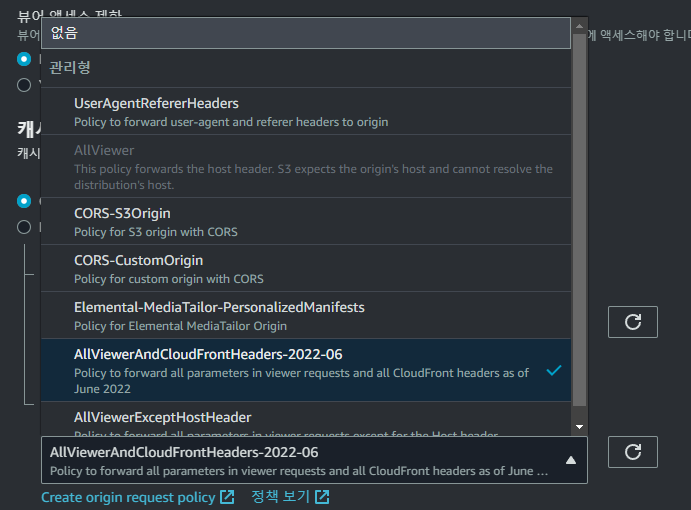Viewport: 691px width, 510px height.
Task: Select second radio under 뷰어 액세스 제한
Action: 24,85
